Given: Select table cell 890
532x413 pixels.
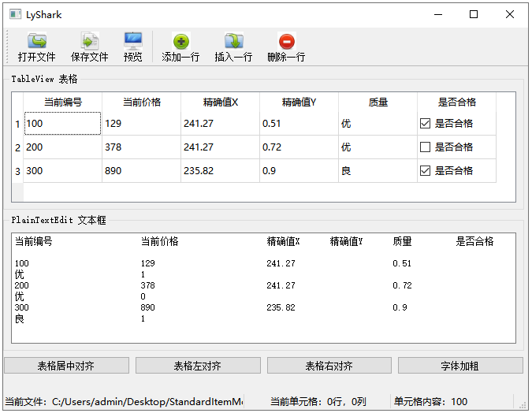Looking at the screenshot, I should [x=142, y=171].
